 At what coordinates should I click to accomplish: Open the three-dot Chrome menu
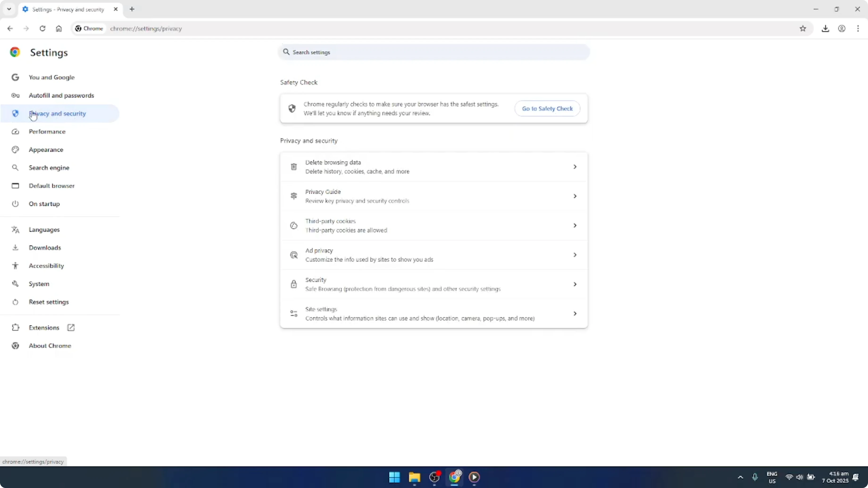[859, 29]
